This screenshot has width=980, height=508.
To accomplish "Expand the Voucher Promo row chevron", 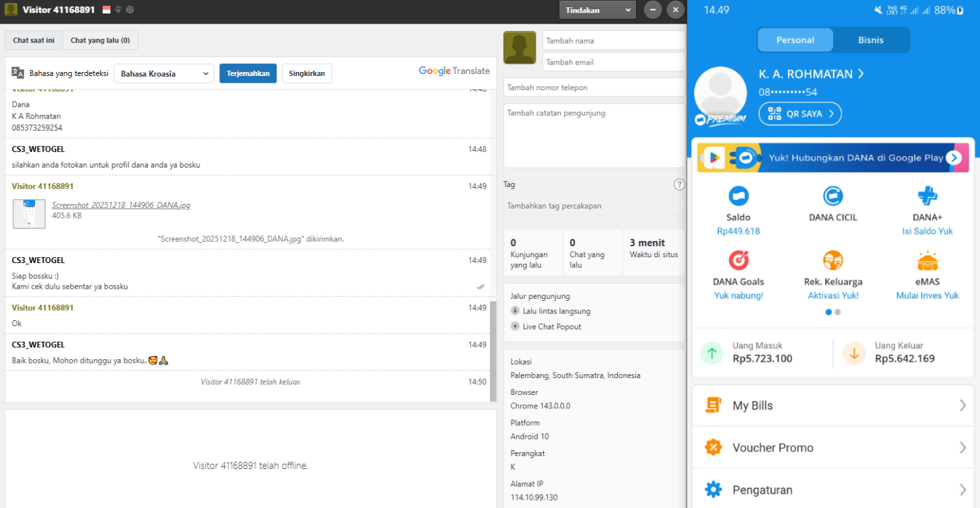I will tap(963, 447).
